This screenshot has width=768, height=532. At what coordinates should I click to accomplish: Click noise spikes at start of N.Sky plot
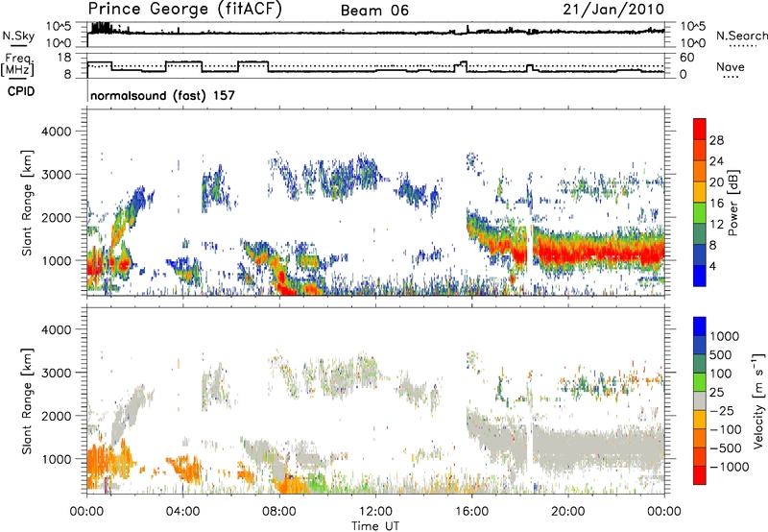coord(101,28)
